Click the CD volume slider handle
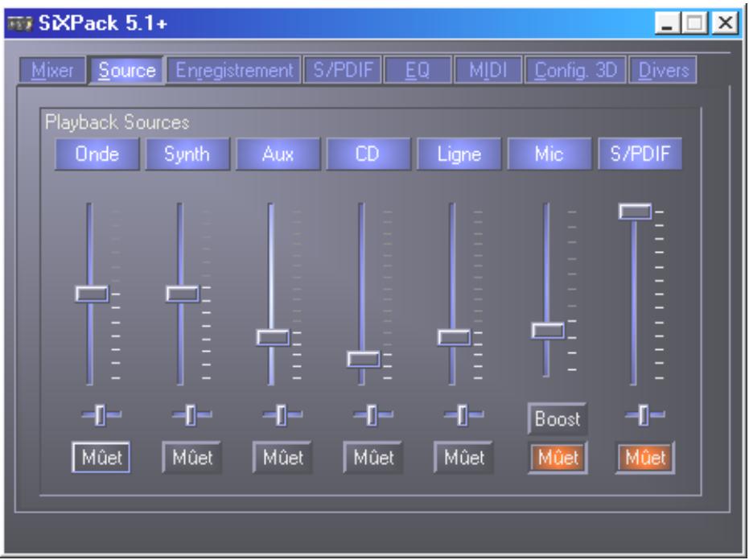The image size is (749, 560). pos(364,360)
